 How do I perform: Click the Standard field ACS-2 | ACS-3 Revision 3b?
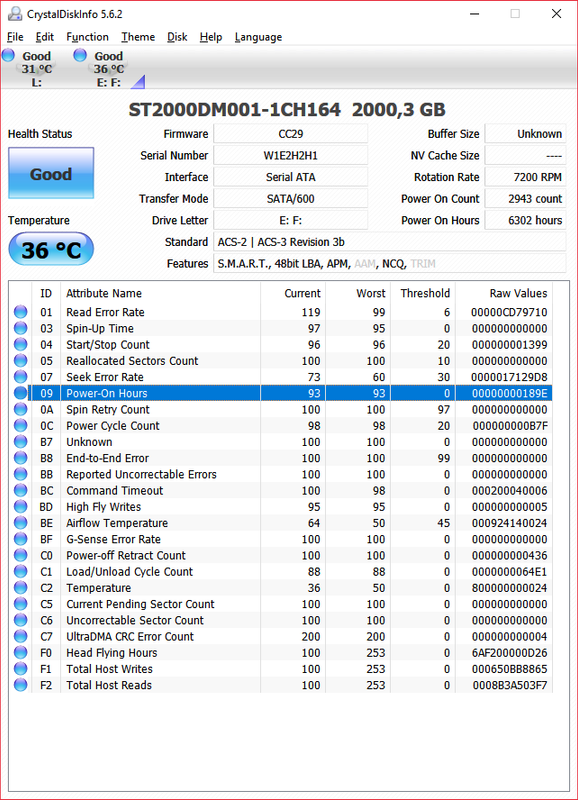pos(390,242)
